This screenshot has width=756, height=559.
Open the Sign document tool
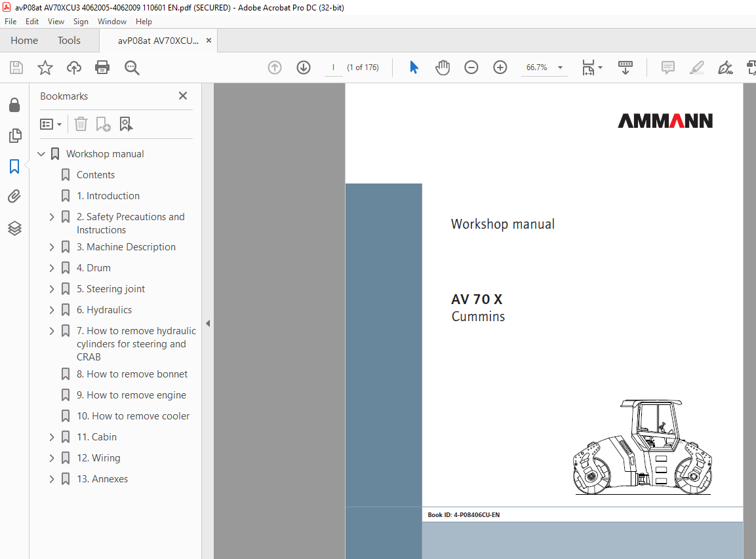point(725,67)
